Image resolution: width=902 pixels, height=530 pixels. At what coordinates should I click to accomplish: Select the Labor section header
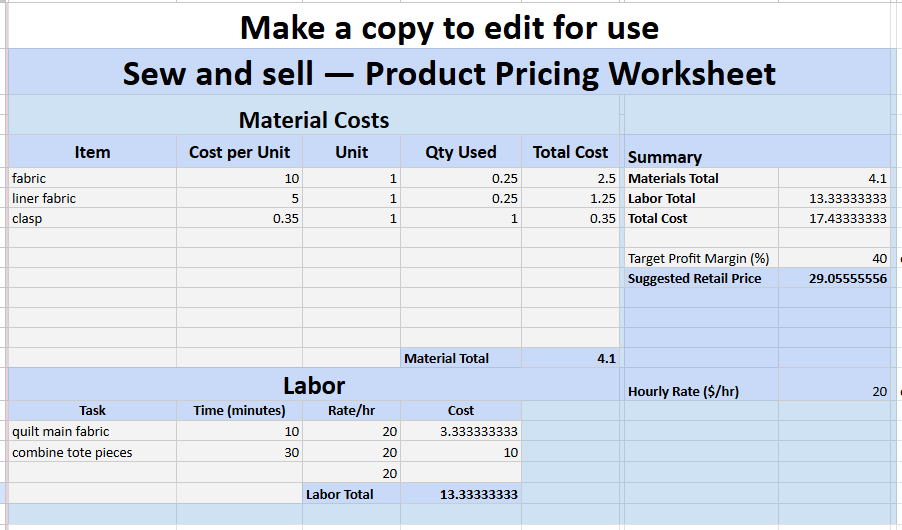pos(313,385)
